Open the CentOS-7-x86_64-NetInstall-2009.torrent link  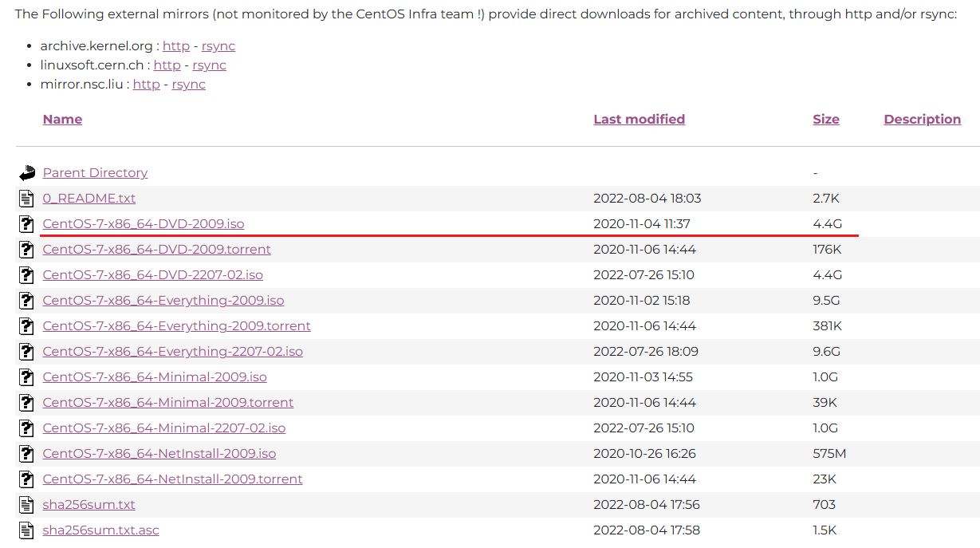173,479
